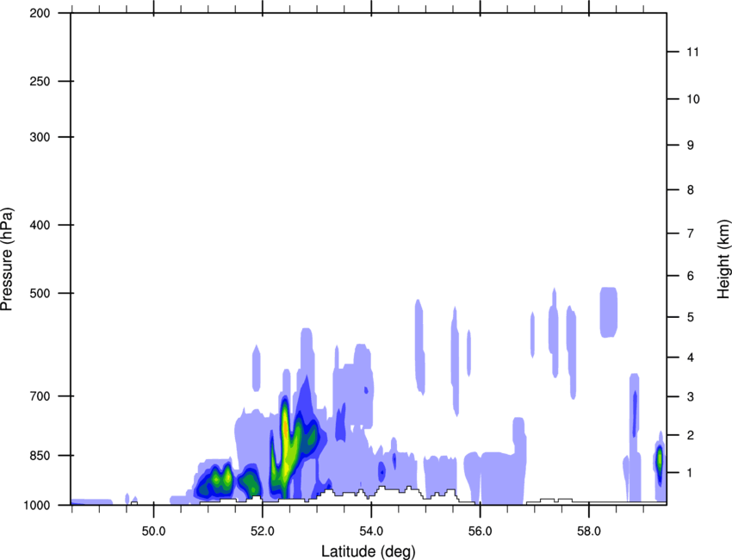
Task: Click the small green contour blob near 59.3 latitude
Action: tap(660, 460)
